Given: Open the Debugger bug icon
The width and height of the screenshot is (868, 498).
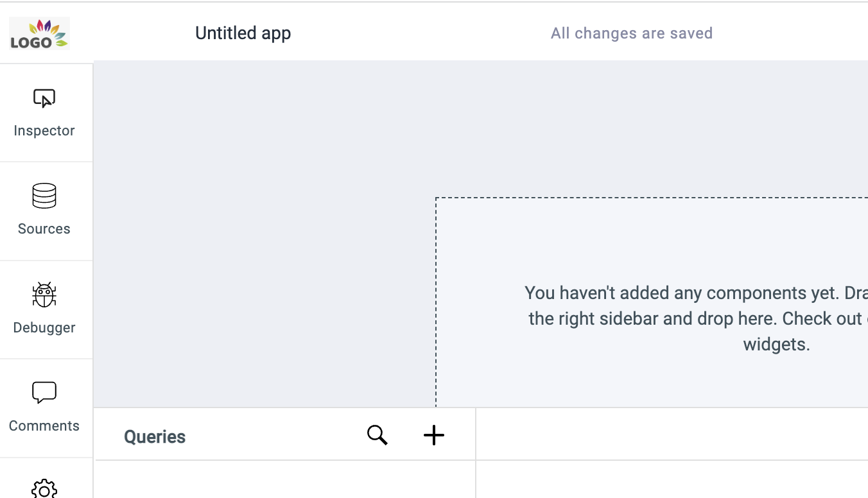Looking at the screenshot, I should [44, 295].
